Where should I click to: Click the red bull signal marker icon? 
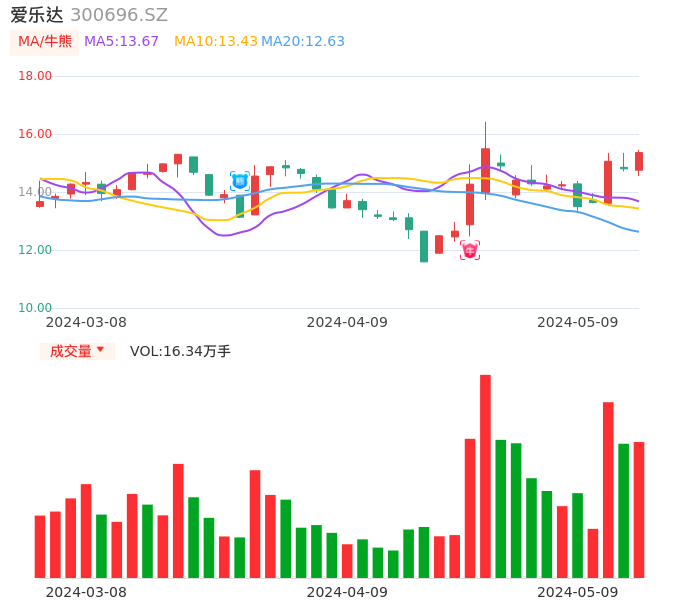[x=470, y=250]
